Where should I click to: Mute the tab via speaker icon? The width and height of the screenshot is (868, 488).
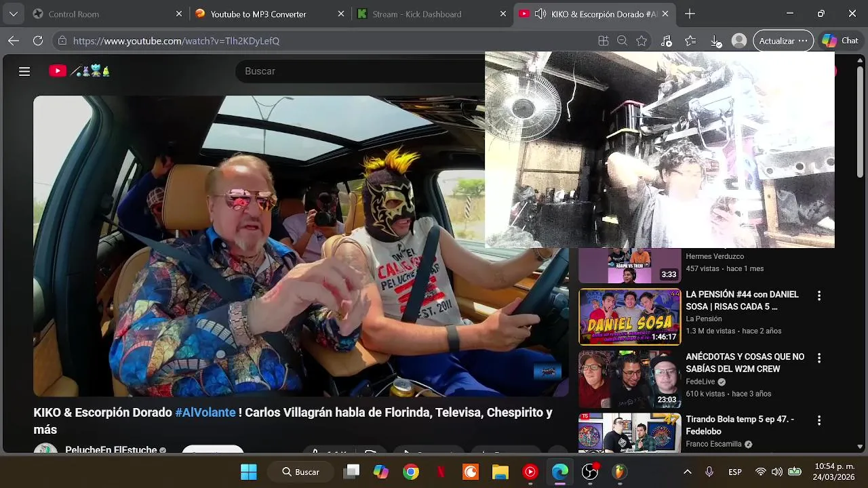[540, 14]
